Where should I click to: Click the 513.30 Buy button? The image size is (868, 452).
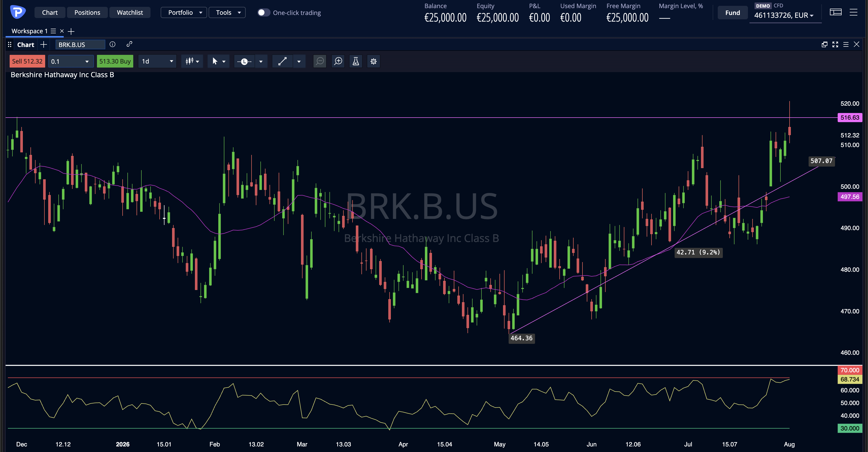point(115,61)
